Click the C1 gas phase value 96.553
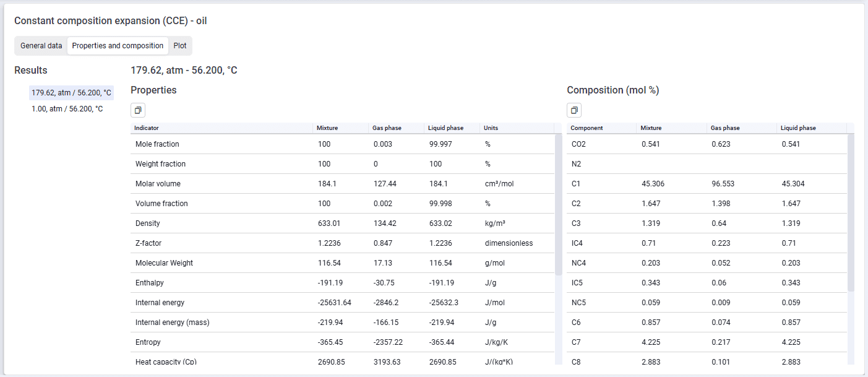868x377 pixels. click(723, 184)
